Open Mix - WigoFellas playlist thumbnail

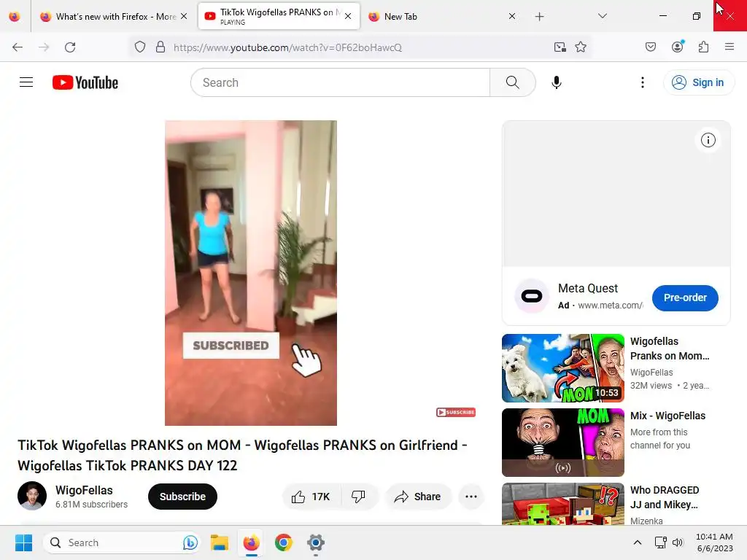[x=562, y=443]
